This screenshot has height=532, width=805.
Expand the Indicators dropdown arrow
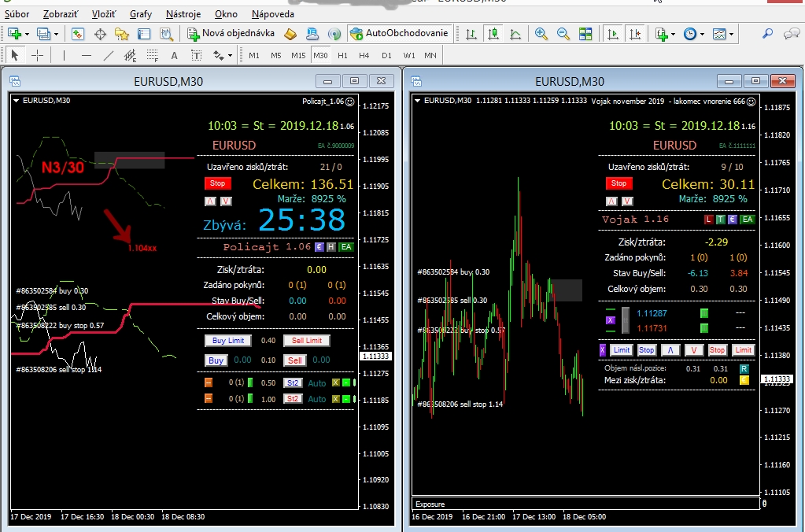pyautogui.click(x=673, y=35)
